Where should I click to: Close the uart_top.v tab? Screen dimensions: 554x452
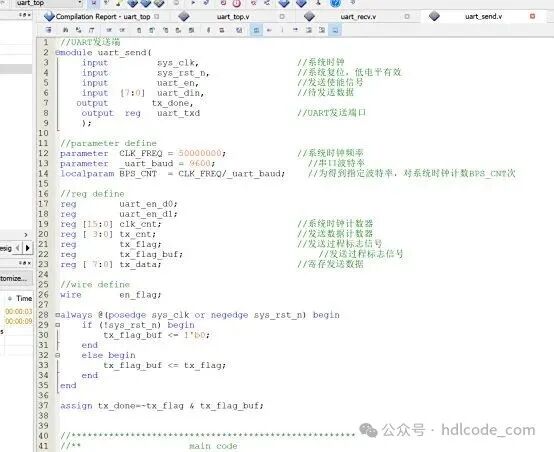[282, 16]
